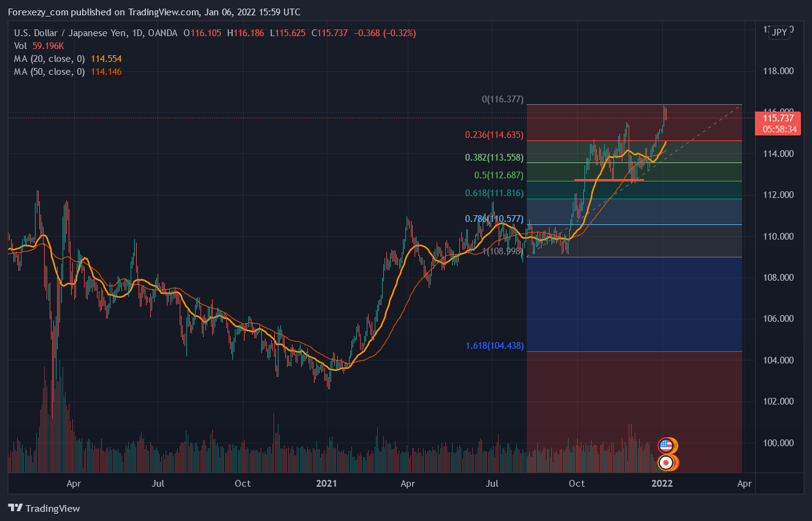Click the Vol 59.196K indicator legend
This screenshot has height=521, width=812.
coord(39,46)
